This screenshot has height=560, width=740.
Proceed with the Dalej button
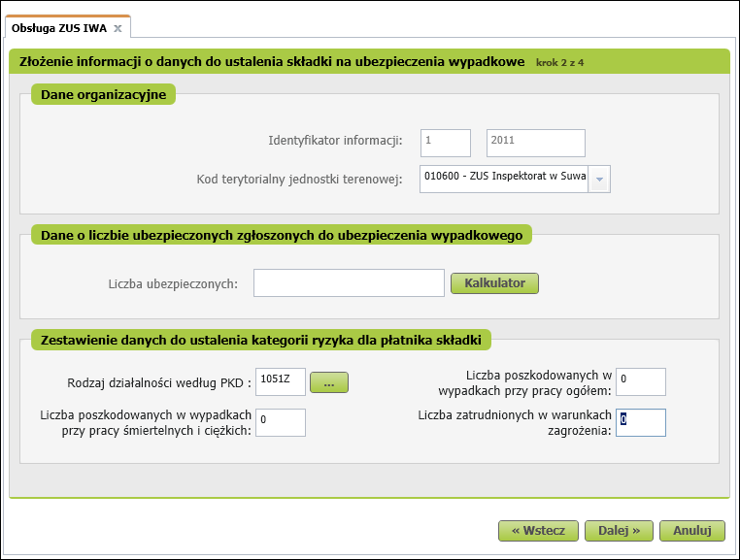tap(619, 531)
